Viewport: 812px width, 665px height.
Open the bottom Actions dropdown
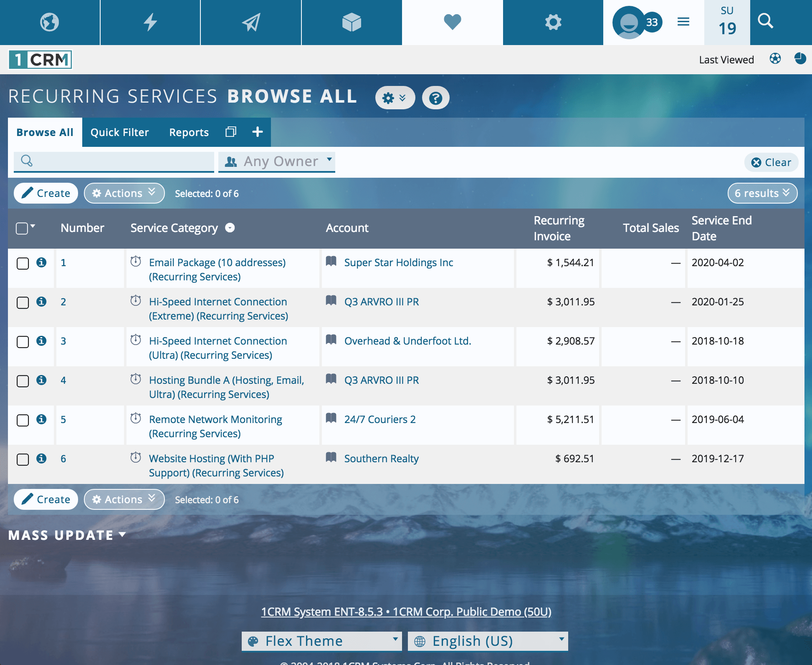[124, 499]
